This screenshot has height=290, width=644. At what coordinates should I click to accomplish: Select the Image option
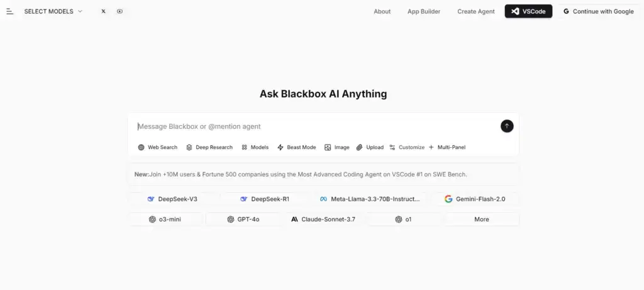click(337, 147)
